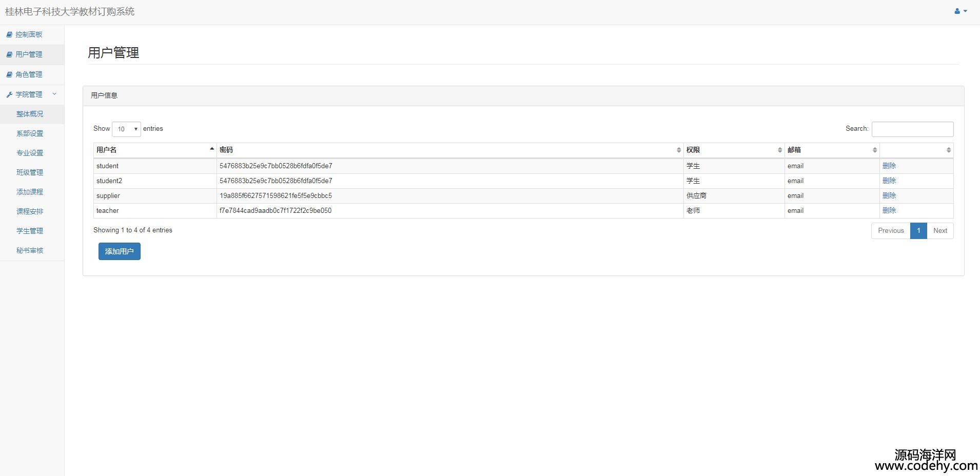Delete the supplier user via 删除 link
The height and width of the screenshot is (476, 980).
(889, 195)
